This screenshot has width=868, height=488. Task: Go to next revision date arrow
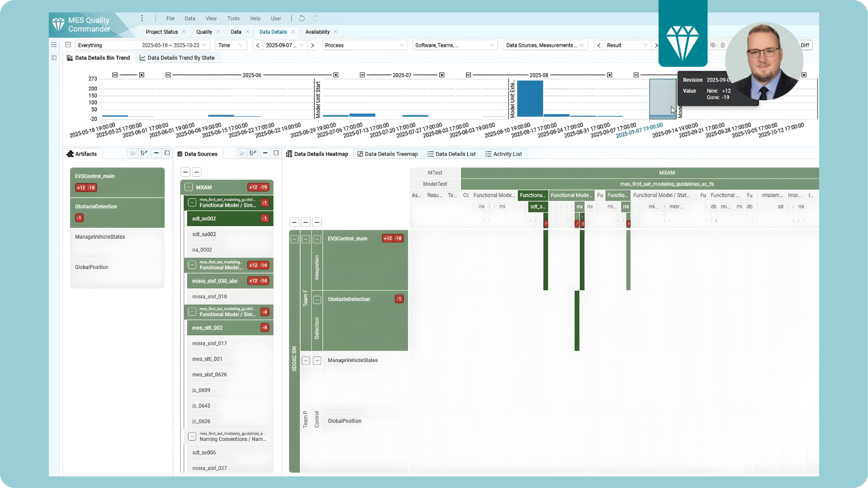pos(312,45)
